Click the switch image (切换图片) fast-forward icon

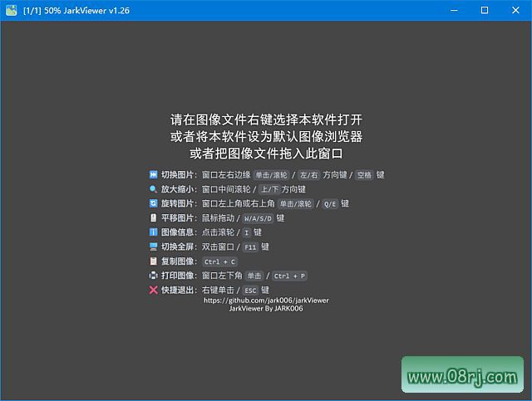point(153,175)
